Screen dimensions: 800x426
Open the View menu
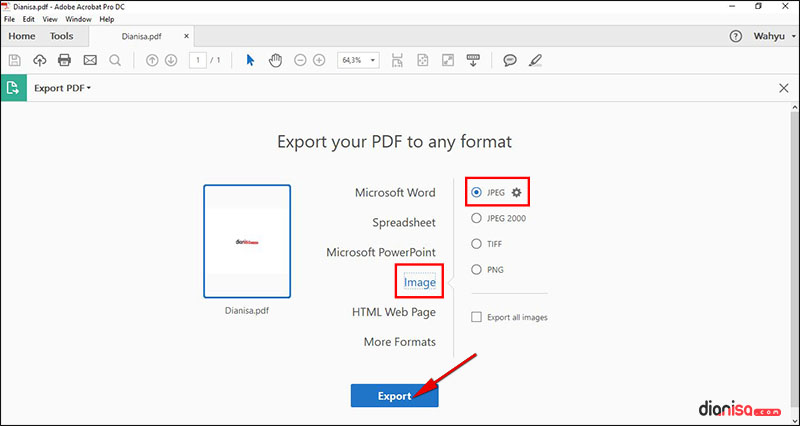[x=50, y=19]
